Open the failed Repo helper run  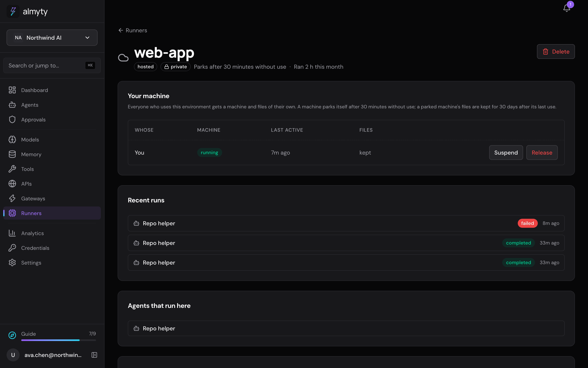point(346,223)
